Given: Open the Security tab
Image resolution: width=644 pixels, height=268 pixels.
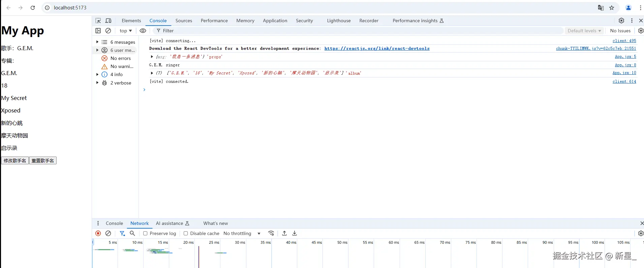Looking at the screenshot, I should 304,21.
